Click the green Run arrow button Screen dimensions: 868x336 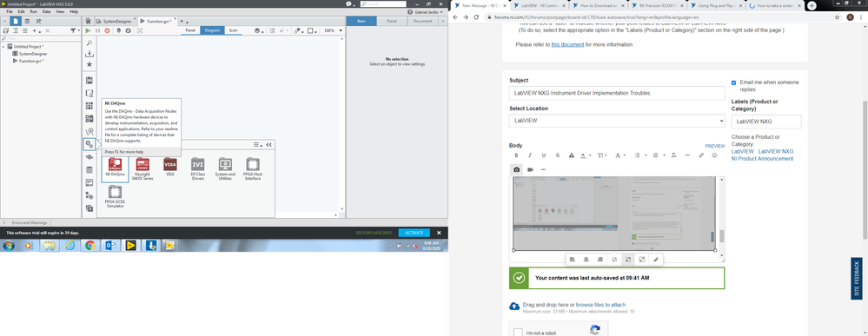pyautogui.click(x=88, y=30)
